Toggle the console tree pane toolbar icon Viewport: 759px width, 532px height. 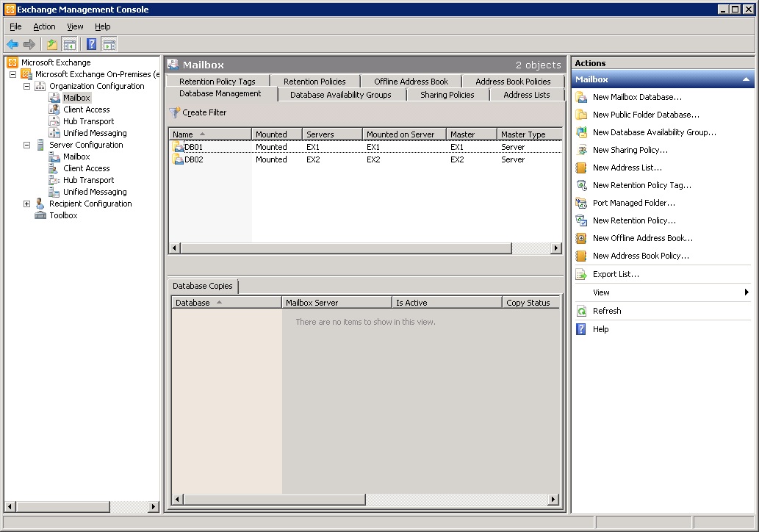[x=70, y=45]
